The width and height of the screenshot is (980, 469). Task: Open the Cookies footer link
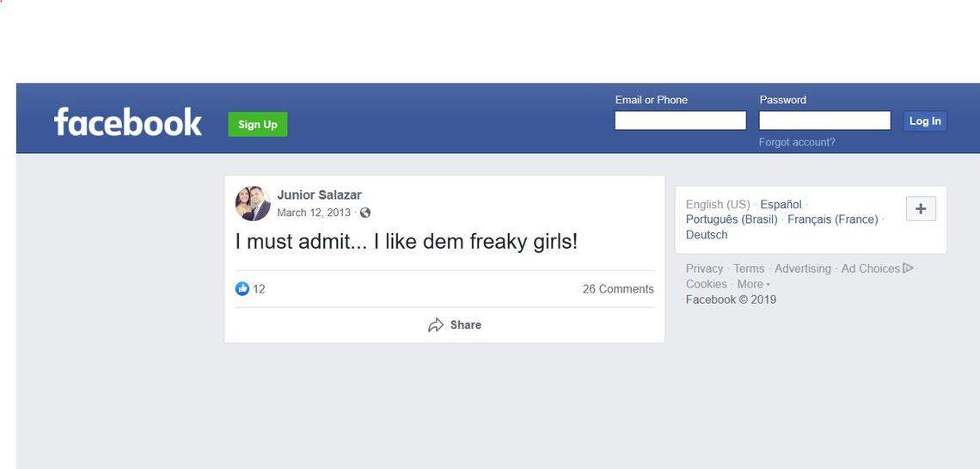[707, 284]
